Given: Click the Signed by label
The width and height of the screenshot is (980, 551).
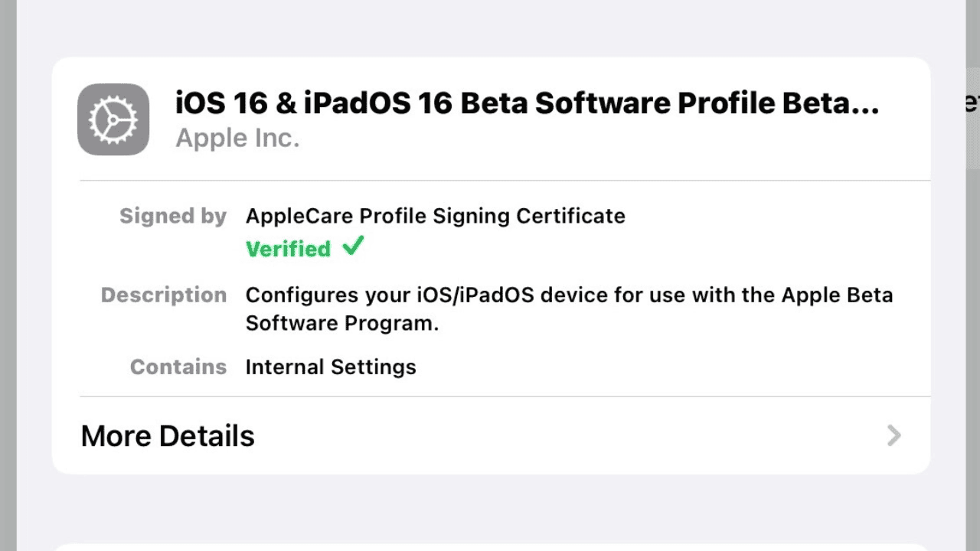Looking at the screenshot, I should tap(173, 217).
